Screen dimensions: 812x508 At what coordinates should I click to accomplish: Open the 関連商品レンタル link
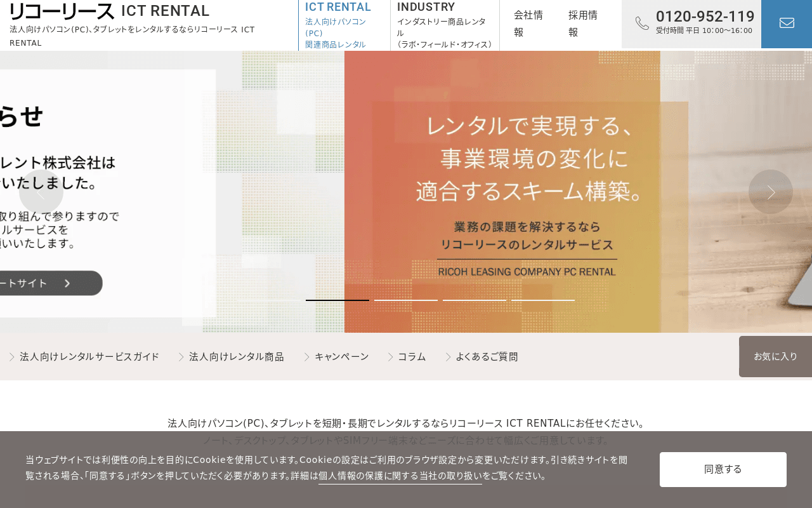pos(335,44)
